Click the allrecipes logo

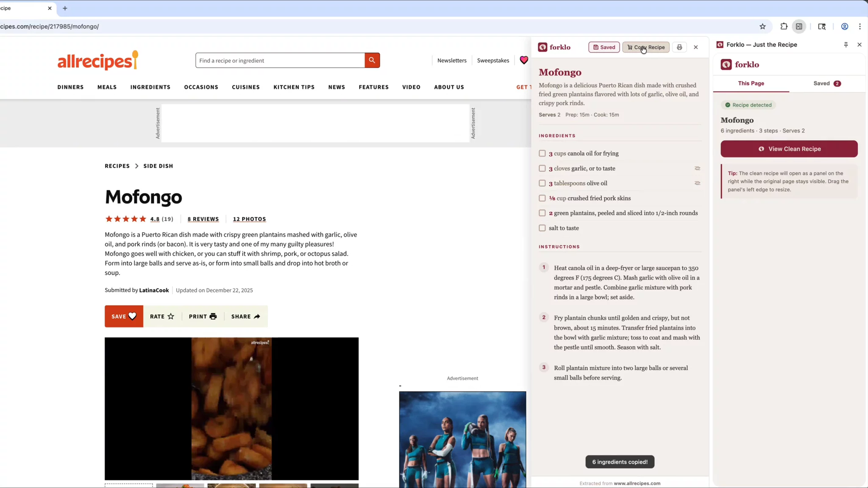click(98, 61)
